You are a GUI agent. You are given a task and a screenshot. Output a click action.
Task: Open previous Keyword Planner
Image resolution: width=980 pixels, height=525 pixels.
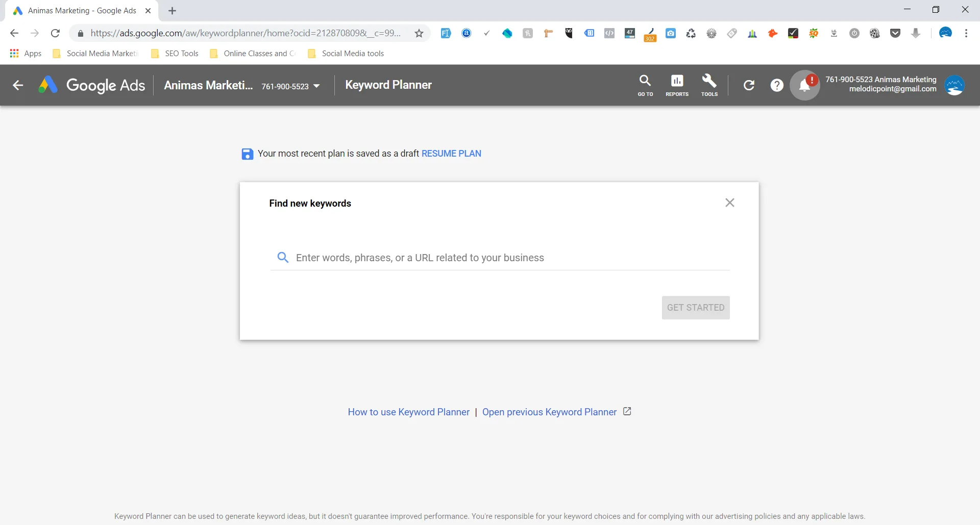click(x=549, y=412)
